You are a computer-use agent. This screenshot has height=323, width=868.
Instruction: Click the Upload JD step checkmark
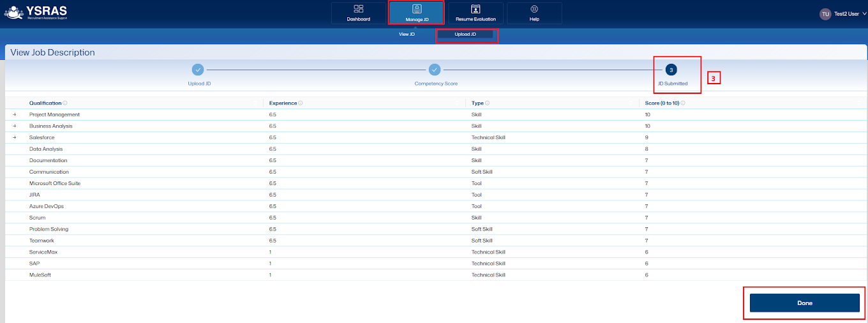[198, 70]
